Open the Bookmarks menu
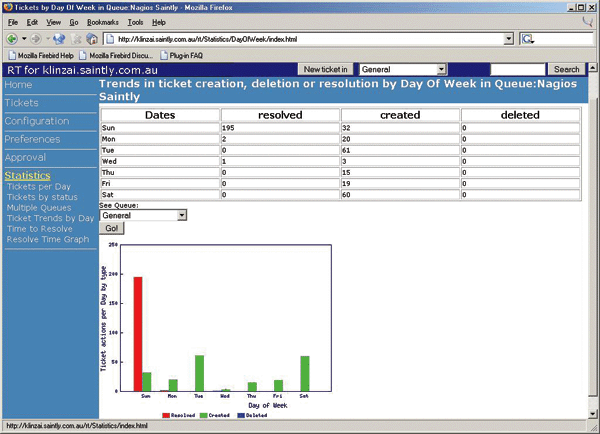Image resolution: width=600 pixels, height=434 pixels. point(100,21)
